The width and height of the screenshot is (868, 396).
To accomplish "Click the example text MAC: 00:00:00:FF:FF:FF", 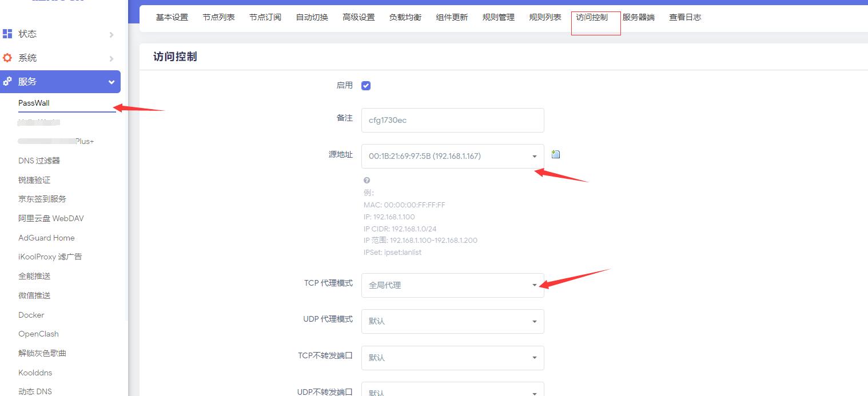I will (404, 205).
